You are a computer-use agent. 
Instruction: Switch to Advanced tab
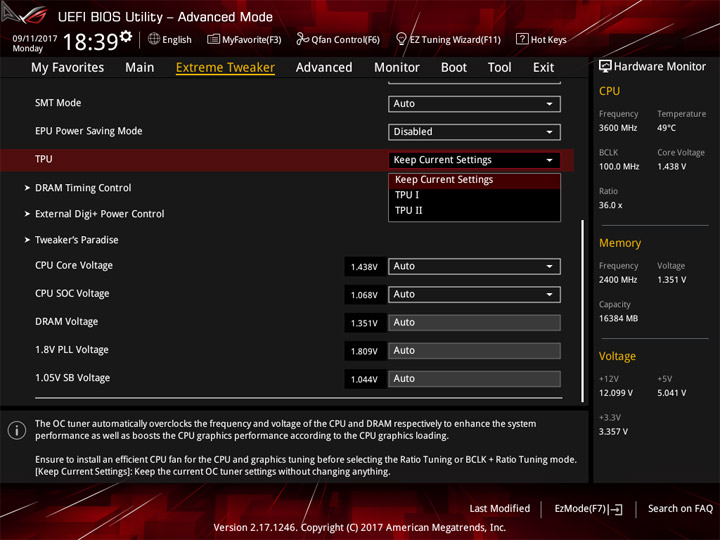click(x=324, y=68)
